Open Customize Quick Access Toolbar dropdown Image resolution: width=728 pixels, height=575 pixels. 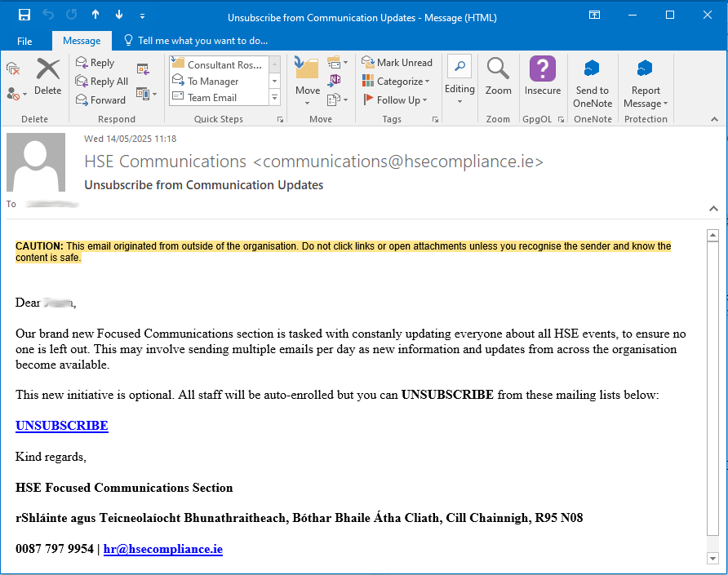pyautogui.click(x=142, y=16)
